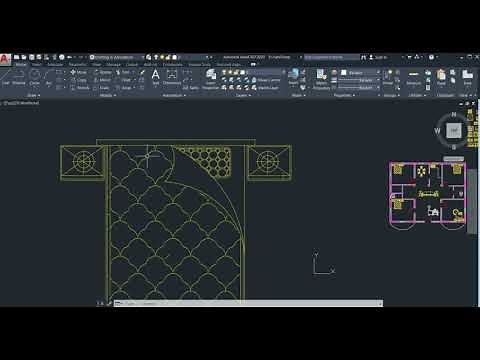Click the Save icon in quick access toolbar

pyautogui.click(x=31, y=57)
